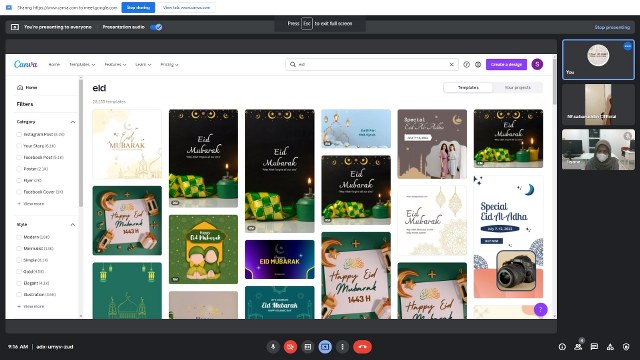Viewport: 640px width, 360px height.
Task: Open the Templates dropdown in Canva header
Action: coord(82,64)
